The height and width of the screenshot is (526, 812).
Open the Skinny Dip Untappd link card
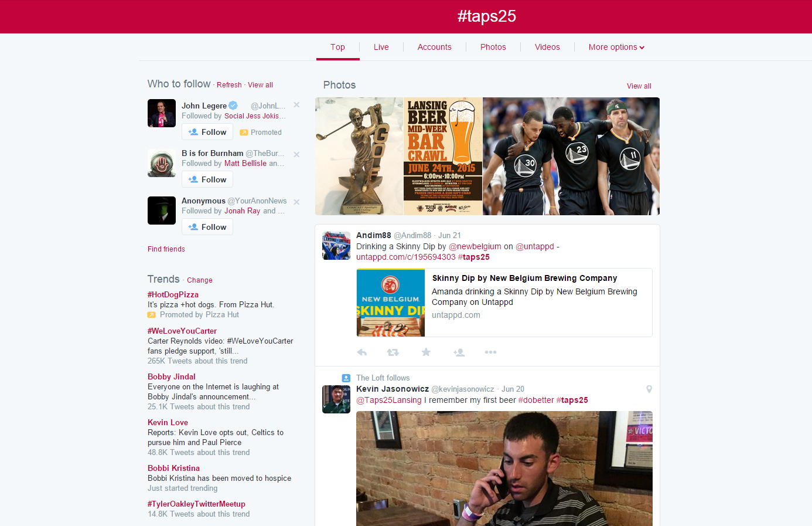[x=504, y=303]
